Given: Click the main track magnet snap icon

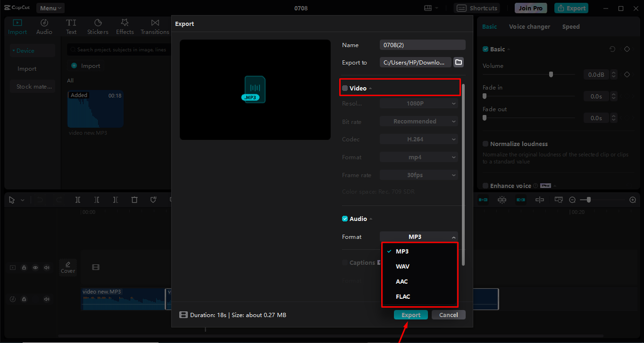Looking at the screenshot, I should pyautogui.click(x=483, y=200).
